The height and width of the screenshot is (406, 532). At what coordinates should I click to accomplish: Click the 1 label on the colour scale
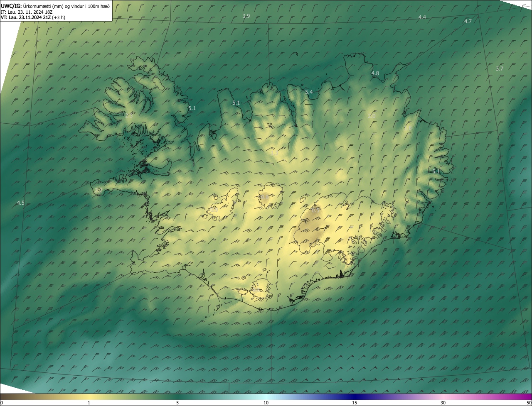89,403
